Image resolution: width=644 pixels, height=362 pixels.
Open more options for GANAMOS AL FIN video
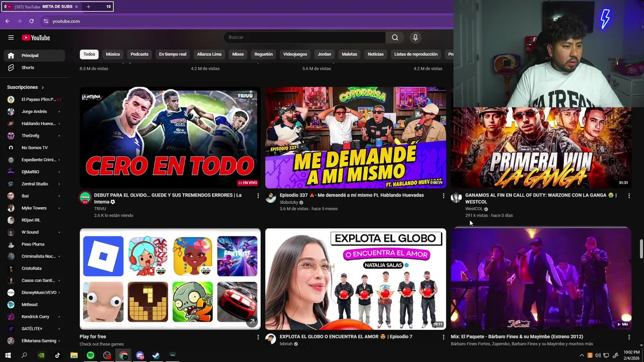click(629, 196)
